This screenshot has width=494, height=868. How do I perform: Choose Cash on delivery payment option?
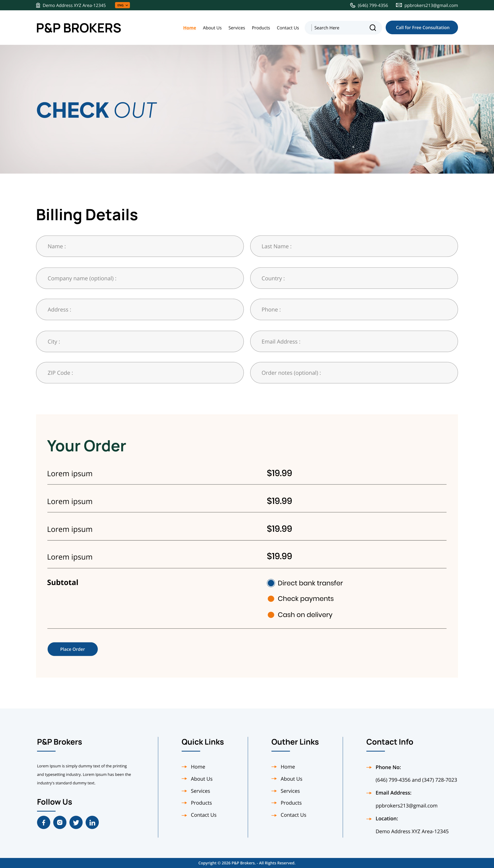coord(271,615)
